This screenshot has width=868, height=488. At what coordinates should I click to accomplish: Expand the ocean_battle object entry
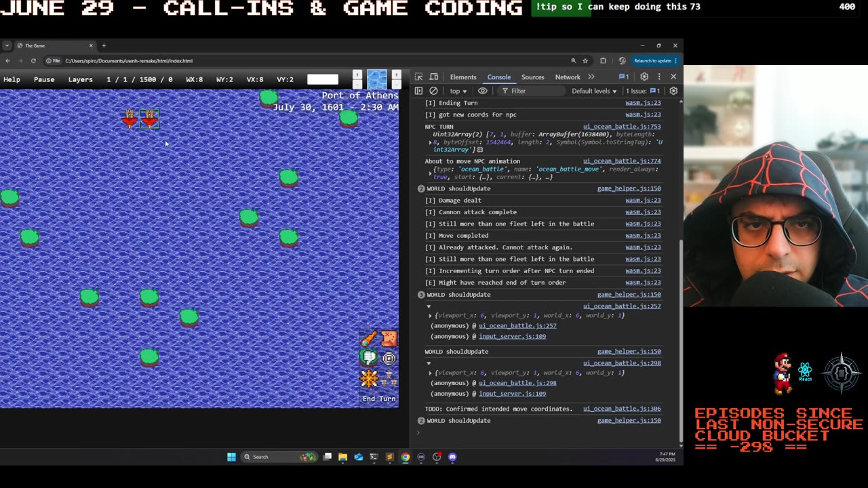[x=430, y=174]
